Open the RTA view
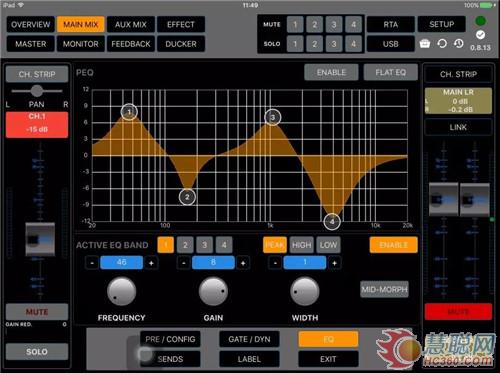This screenshot has width=500, height=373. [391, 24]
